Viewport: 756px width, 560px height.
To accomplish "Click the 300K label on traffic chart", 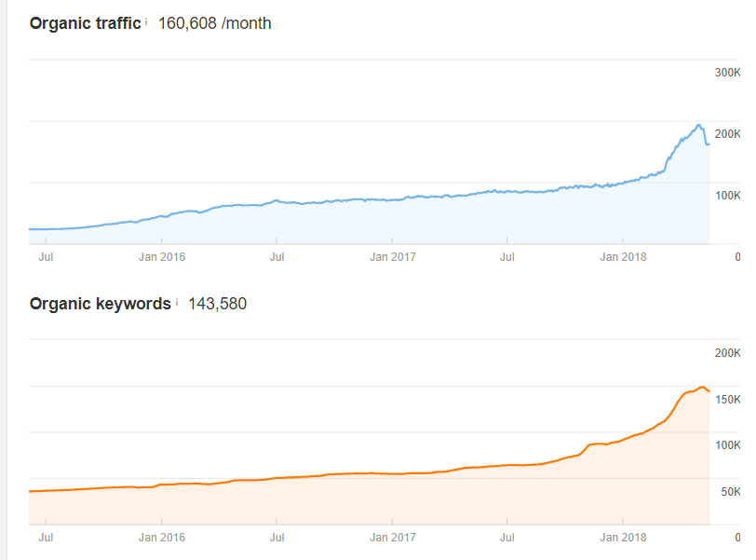I will [727, 73].
